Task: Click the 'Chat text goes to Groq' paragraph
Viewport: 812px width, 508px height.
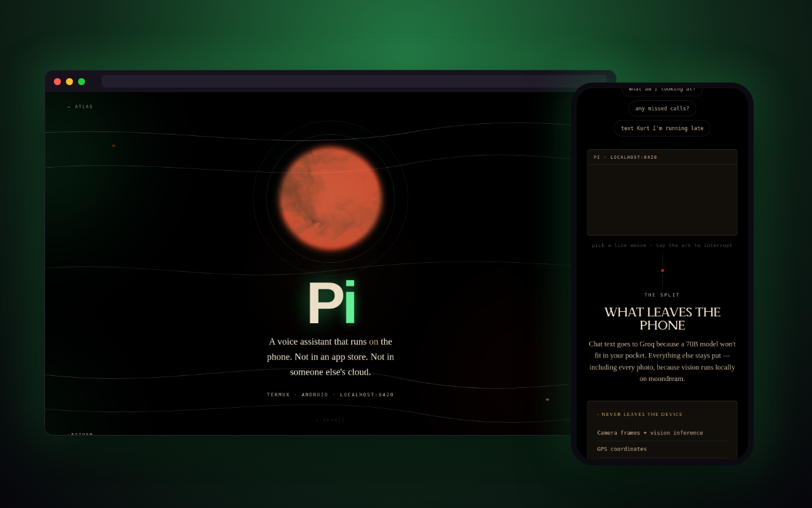Action: pos(662,361)
